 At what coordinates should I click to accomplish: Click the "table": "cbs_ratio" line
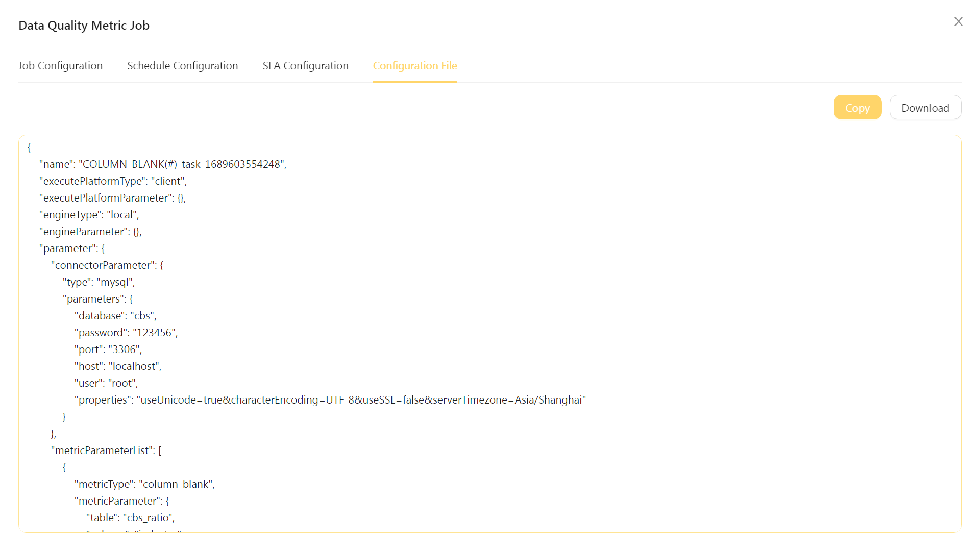point(130,518)
